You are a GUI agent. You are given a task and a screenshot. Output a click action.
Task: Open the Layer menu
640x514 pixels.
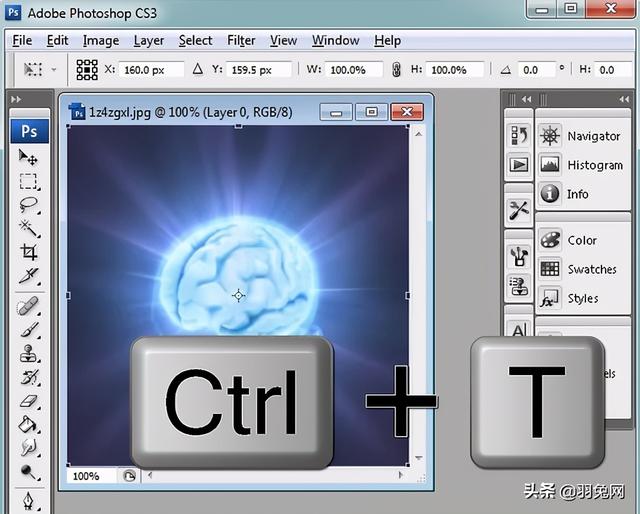click(149, 40)
